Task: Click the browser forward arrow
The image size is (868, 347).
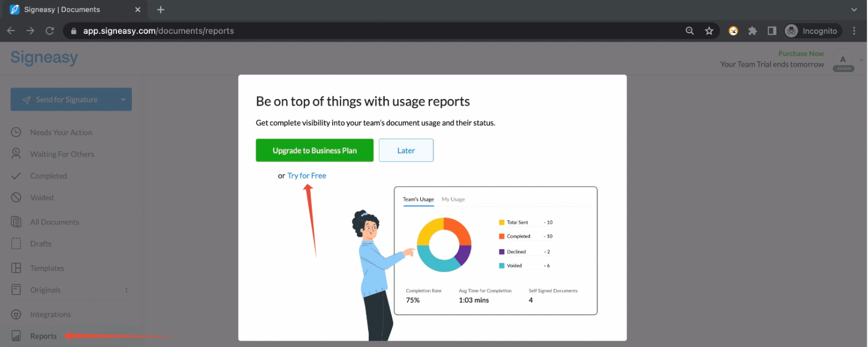Action: (30, 31)
